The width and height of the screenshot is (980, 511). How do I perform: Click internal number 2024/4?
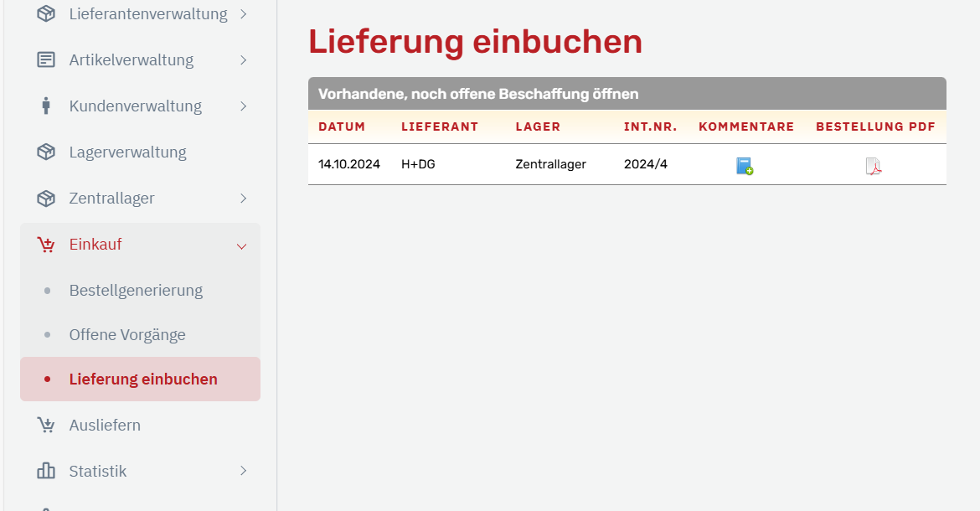[646, 164]
